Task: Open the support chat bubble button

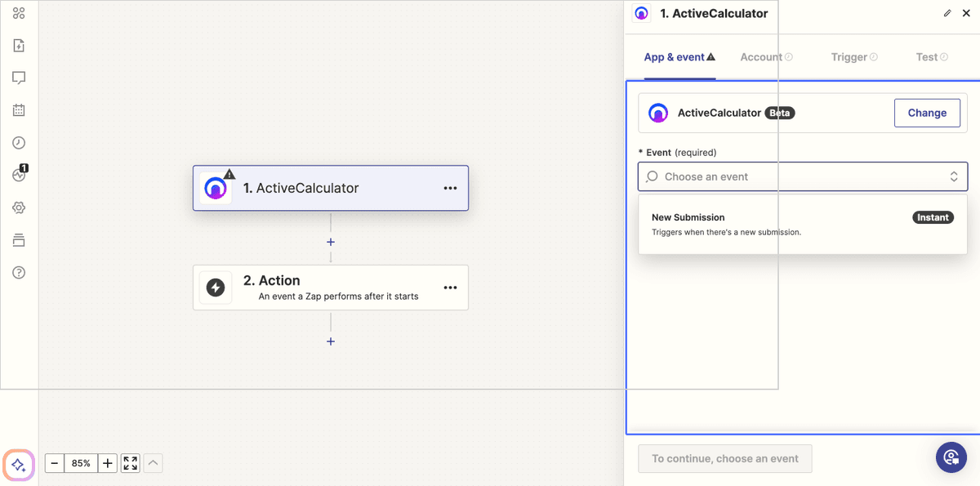Action: pyautogui.click(x=951, y=457)
